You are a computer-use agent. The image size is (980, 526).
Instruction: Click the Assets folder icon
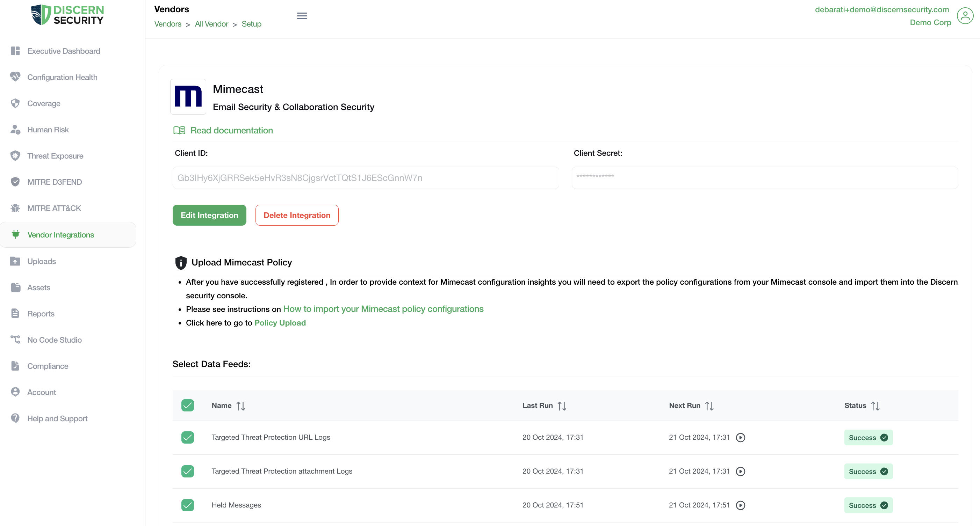click(15, 287)
